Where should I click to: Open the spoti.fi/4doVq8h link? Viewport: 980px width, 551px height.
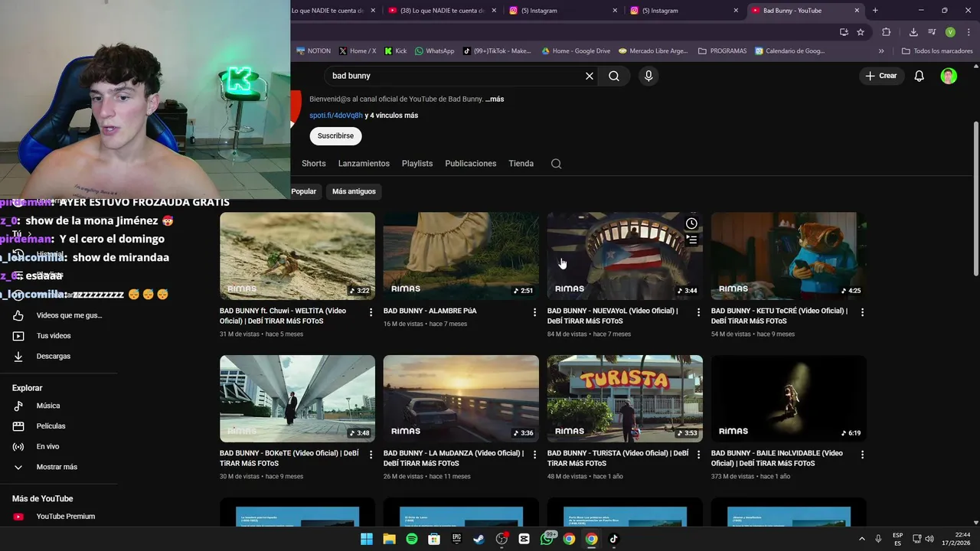[x=336, y=116]
